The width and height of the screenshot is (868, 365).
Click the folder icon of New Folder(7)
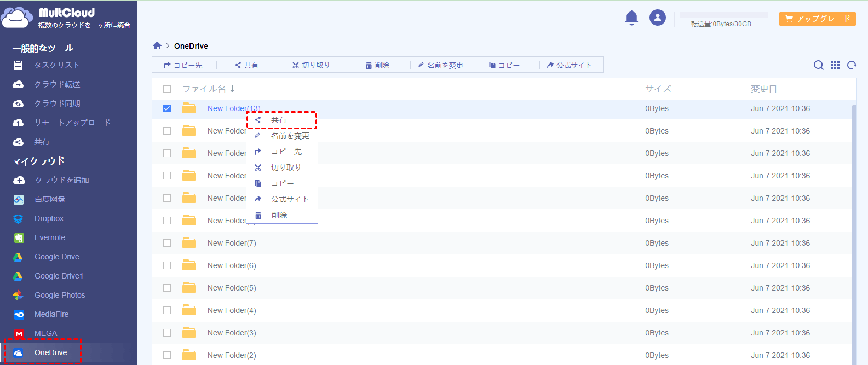[x=189, y=242]
